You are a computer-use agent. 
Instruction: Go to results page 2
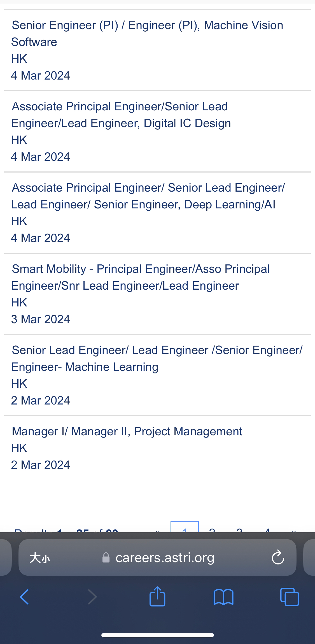(212, 529)
